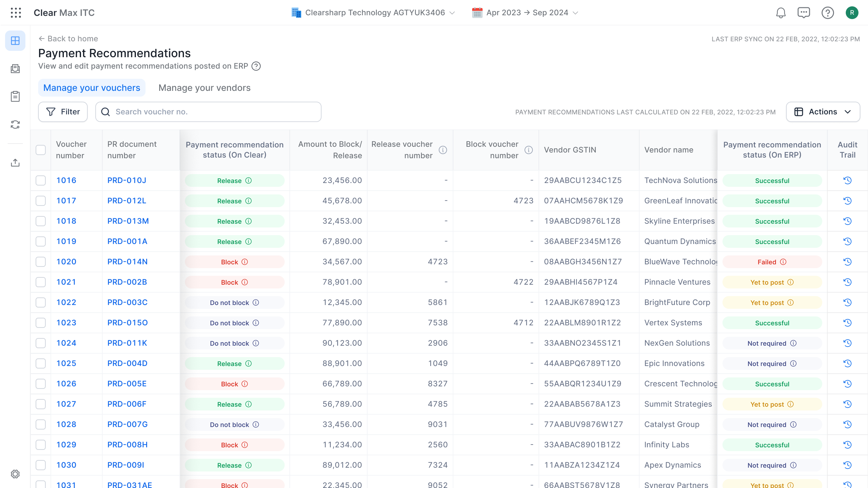
Task: Select checkbox for voucher 1028
Action: coord(41,425)
